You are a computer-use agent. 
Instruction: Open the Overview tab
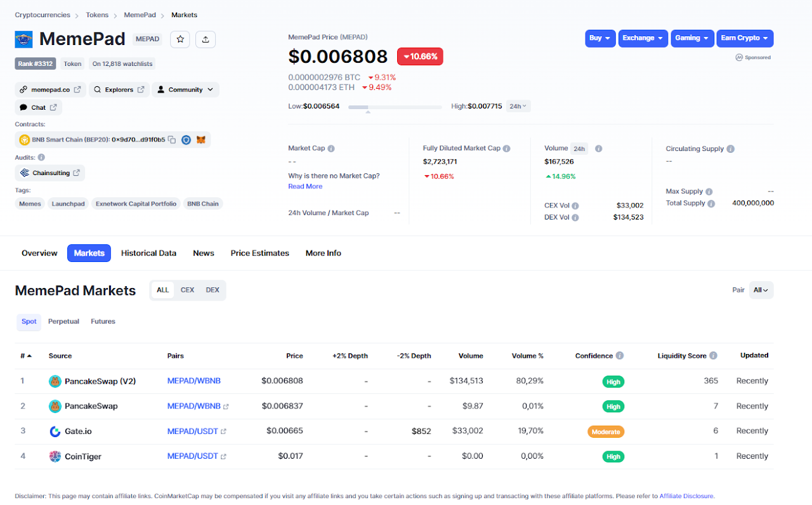pyautogui.click(x=39, y=253)
